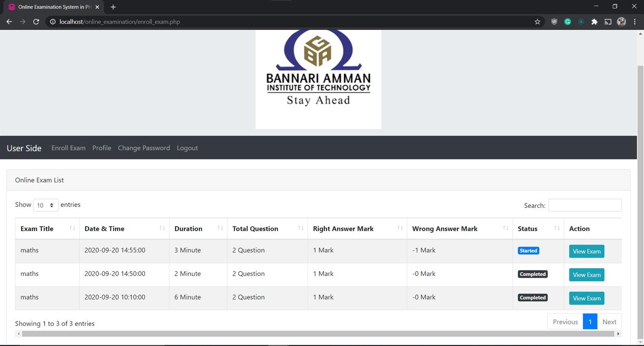Click the horizontal scrollbar right arrow

(x=619, y=334)
